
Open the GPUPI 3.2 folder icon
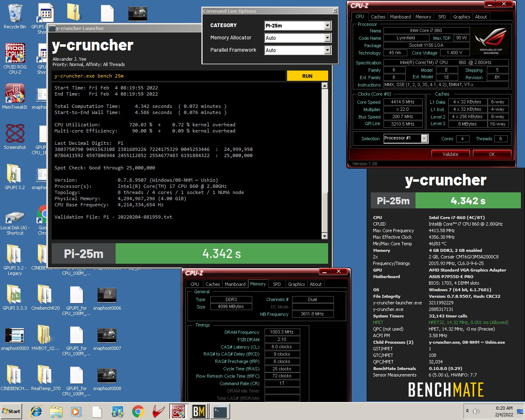coord(15,177)
